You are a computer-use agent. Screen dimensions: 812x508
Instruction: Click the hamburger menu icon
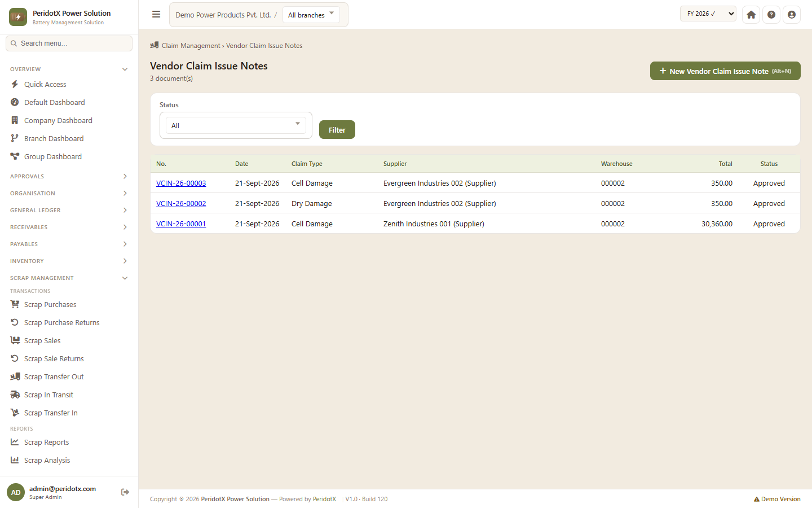156,15
